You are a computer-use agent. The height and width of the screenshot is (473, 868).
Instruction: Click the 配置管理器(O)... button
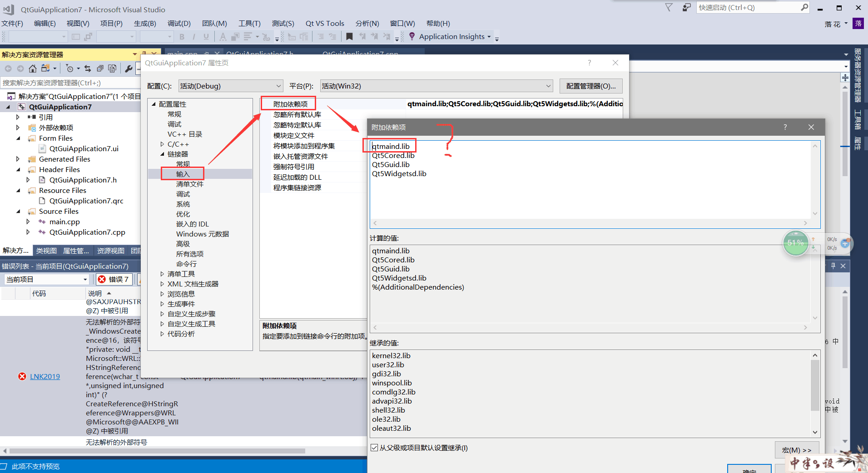(591, 86)
